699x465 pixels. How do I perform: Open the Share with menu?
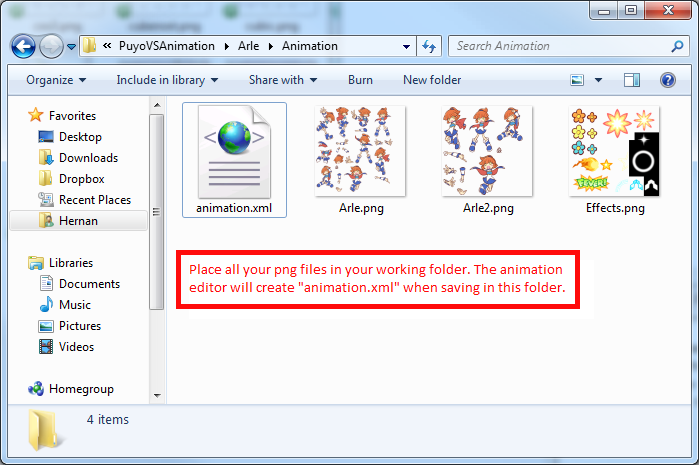pos(283,80)
